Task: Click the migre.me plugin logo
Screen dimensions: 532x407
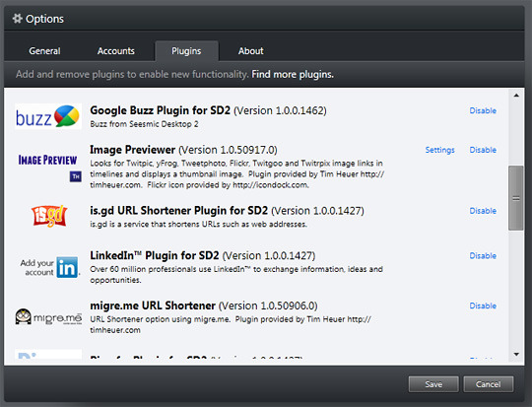Action: pos(48,316)
